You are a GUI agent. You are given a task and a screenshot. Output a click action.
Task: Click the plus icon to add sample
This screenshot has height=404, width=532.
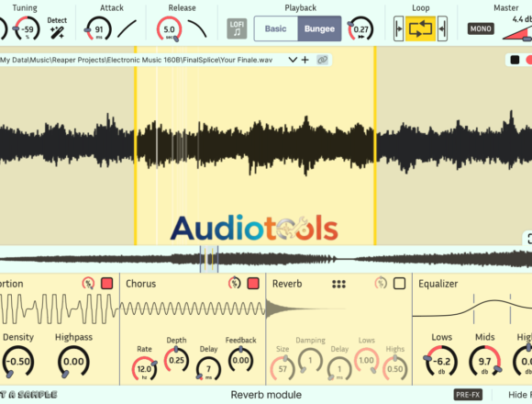[x=305, y=60]
